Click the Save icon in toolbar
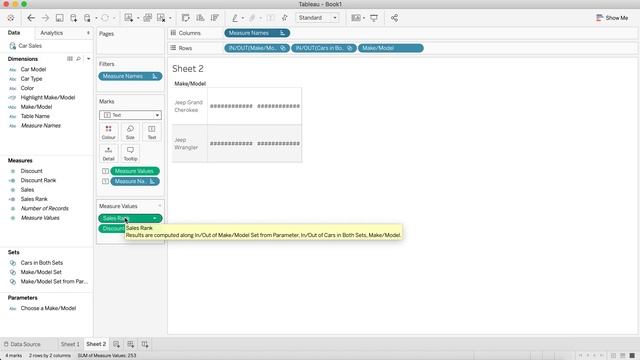 [60, 18]
